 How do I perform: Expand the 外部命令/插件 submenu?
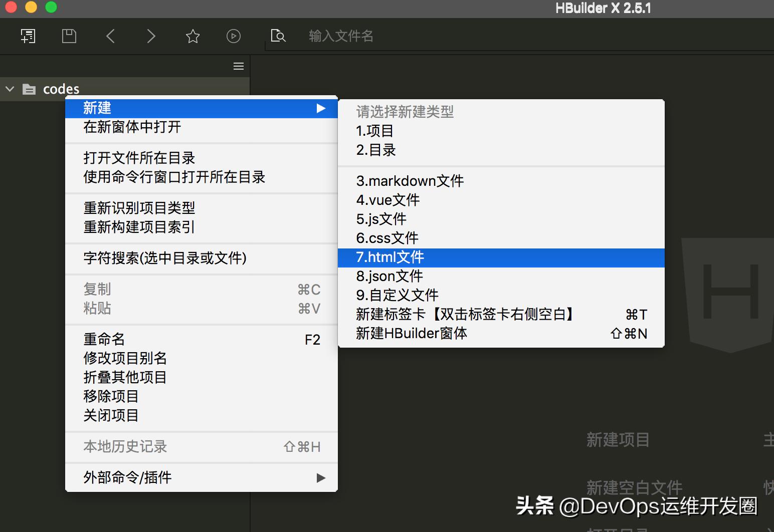[321, 477]
